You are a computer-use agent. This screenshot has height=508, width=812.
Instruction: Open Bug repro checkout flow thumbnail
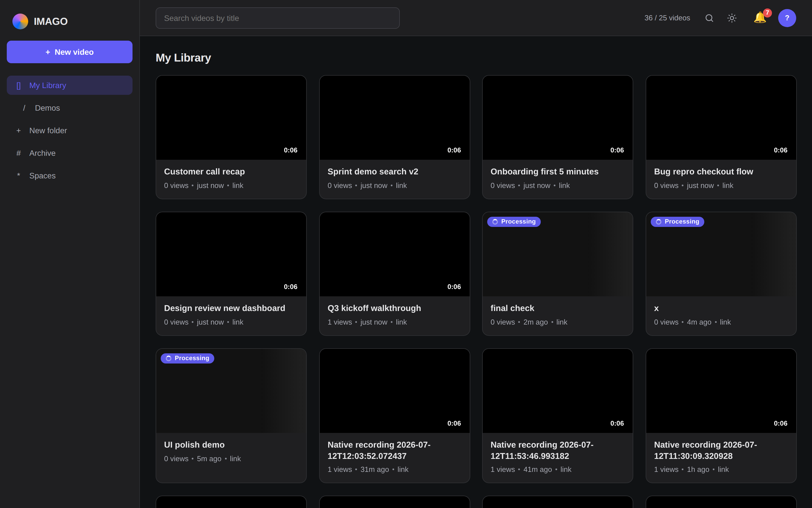point(721,118)
